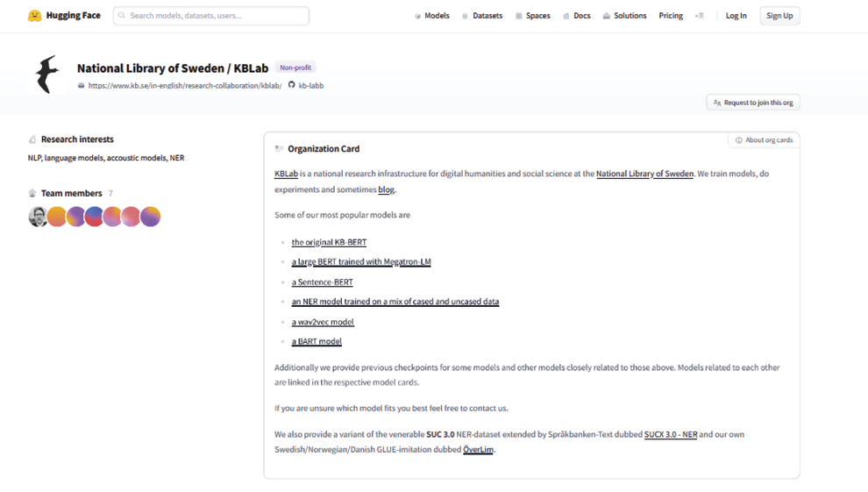Open the wav2vec model link
The image size is (868, 492).
point(323,322)
